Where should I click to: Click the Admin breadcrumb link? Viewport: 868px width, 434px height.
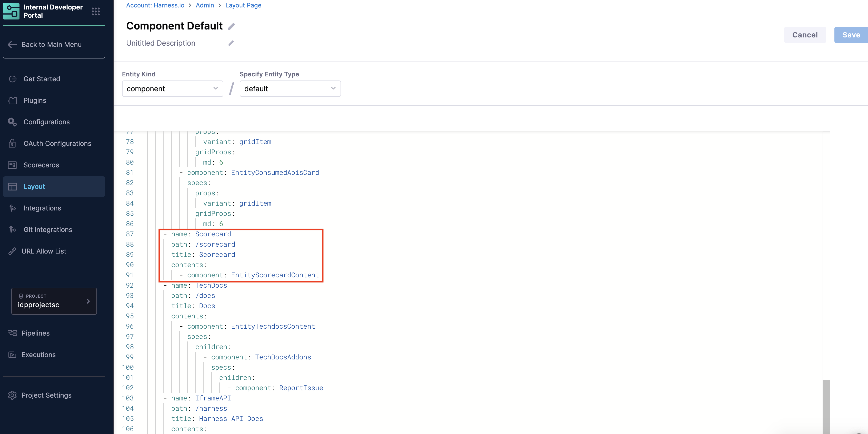pos(205,5)
